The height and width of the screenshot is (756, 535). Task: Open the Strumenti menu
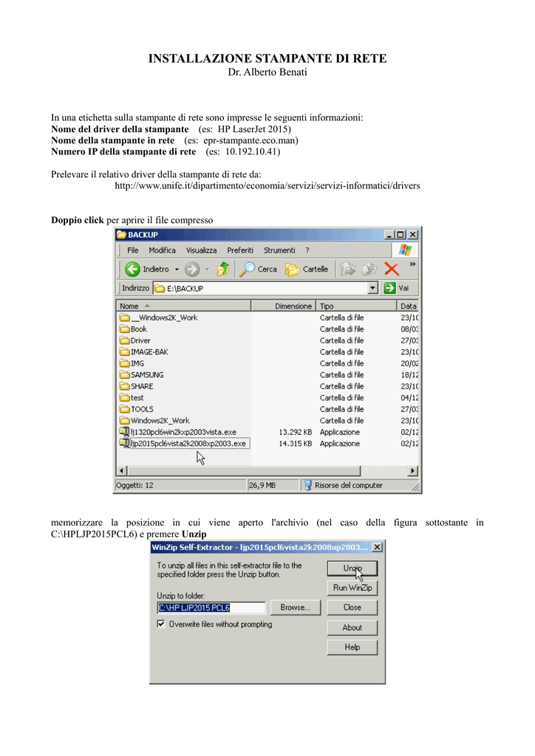(279, 250)
